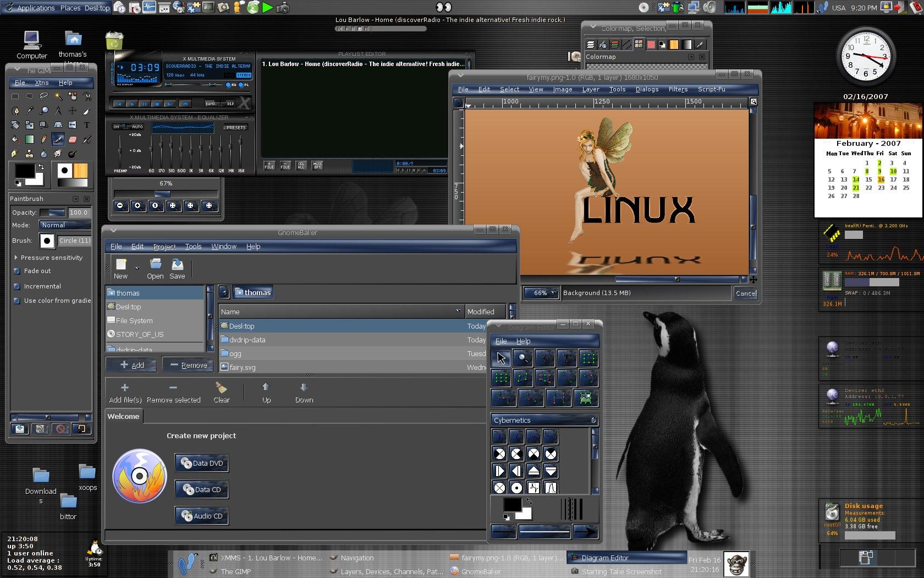924x578 pixels.
Task: Click Zoom In in the Navigation dialog
Action: coord(138,206)
